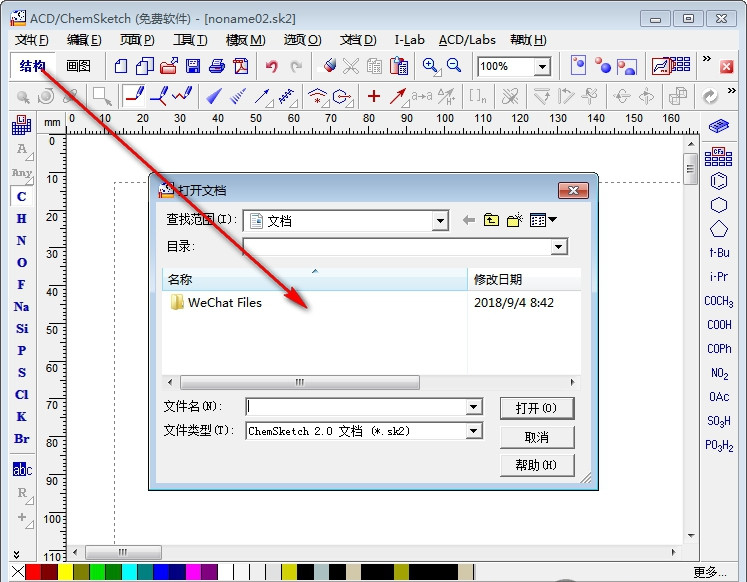
Task: Click the Paste clipboard icon
Action: [x=399, y=66]
